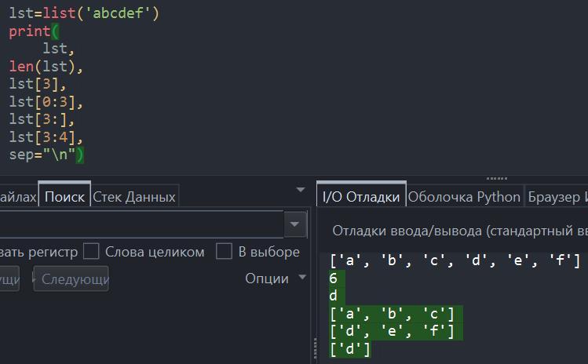The image size is (588, 364).
Task: Switch to the Поиск tab
Action: pyautogui.click(x=64, y=196)
